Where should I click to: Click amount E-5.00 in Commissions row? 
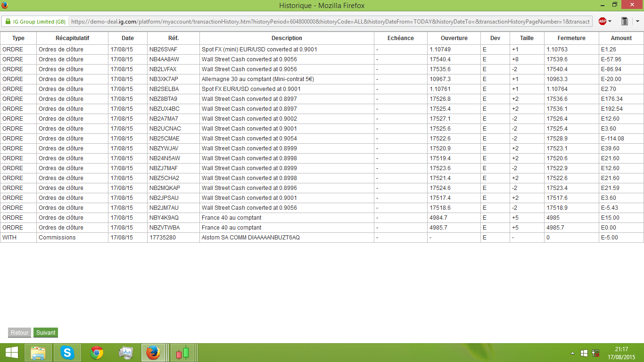click(609, 238)
